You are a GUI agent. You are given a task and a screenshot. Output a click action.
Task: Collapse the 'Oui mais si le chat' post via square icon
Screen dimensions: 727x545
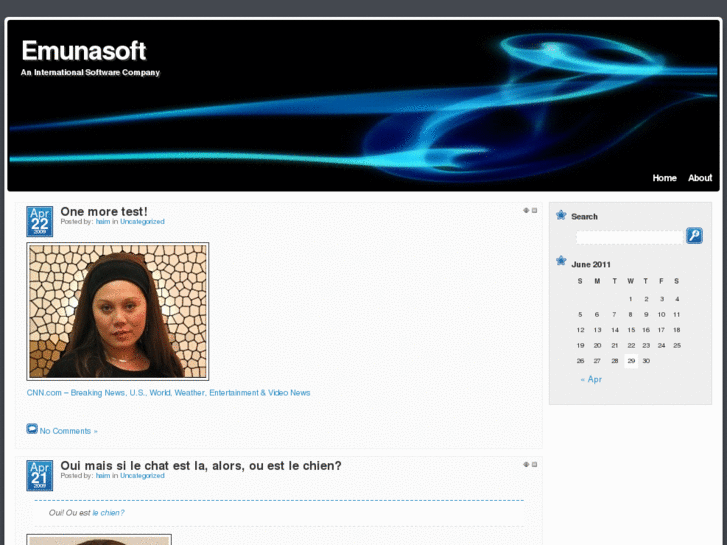pyautogui.click(x=535, y=465)
